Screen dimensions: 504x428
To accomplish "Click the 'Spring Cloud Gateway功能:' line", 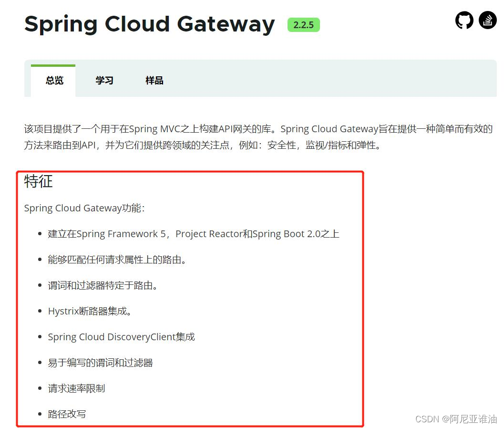I will tap(84, 208).
